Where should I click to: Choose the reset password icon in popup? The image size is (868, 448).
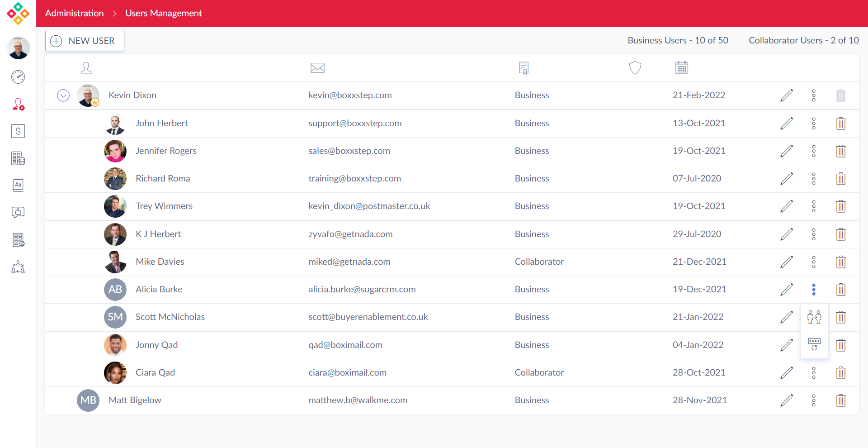814,344
